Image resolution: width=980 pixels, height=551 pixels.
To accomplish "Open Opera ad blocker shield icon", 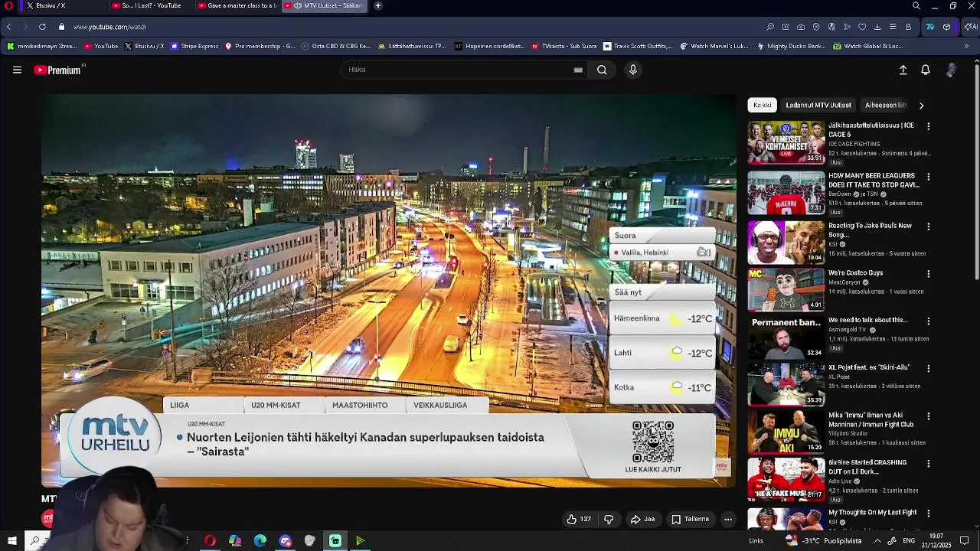I will [x=816, y=27].
